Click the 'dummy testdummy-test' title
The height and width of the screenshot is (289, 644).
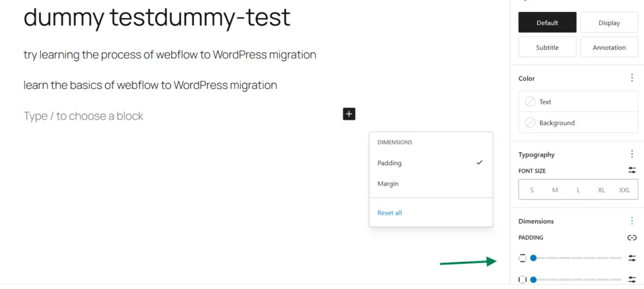click(157, 18)
